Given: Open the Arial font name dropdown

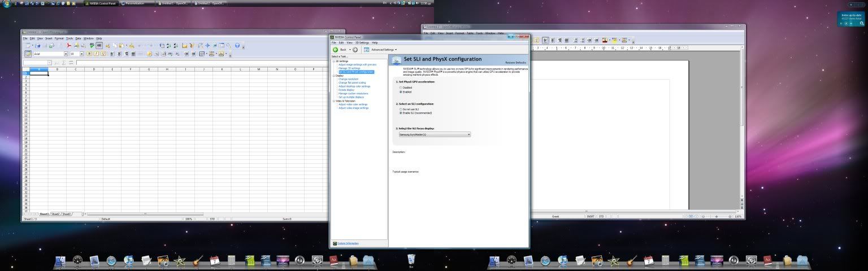Looking at the screenshot, I should [66, 54].
